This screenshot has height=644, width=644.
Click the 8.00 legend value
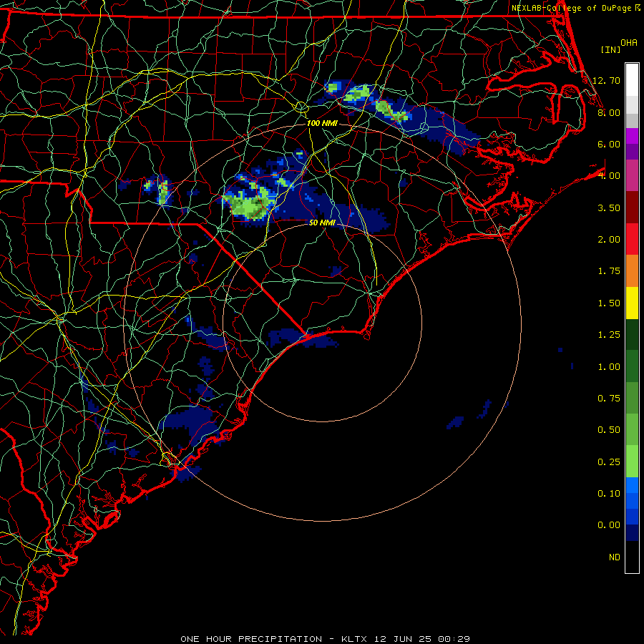(x=609, y=112)
